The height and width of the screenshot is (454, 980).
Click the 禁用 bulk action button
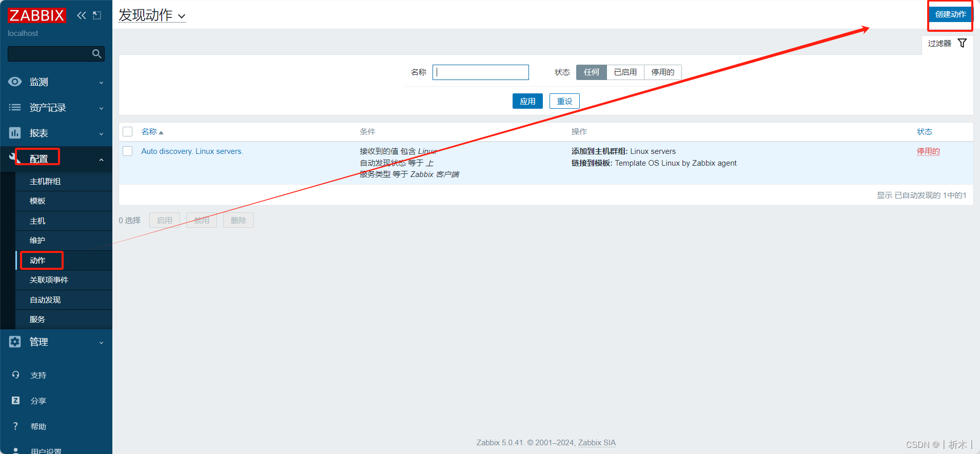pyautogui.click(x=202, y=220)
